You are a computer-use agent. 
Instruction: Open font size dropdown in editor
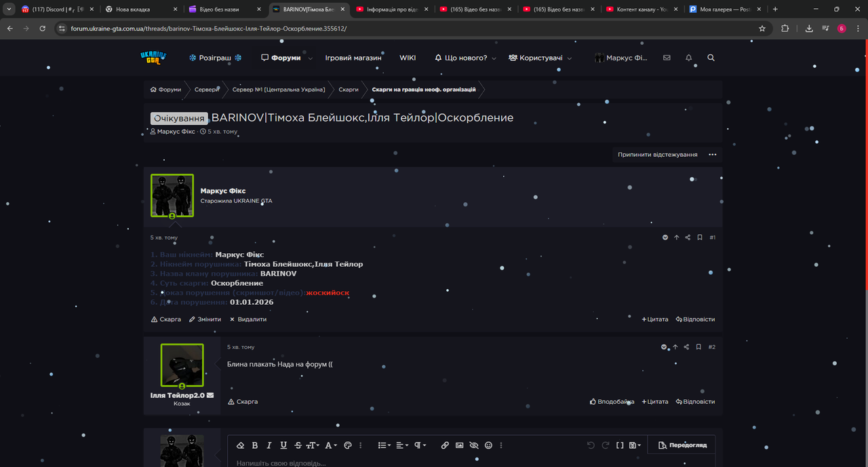point(313,445)
